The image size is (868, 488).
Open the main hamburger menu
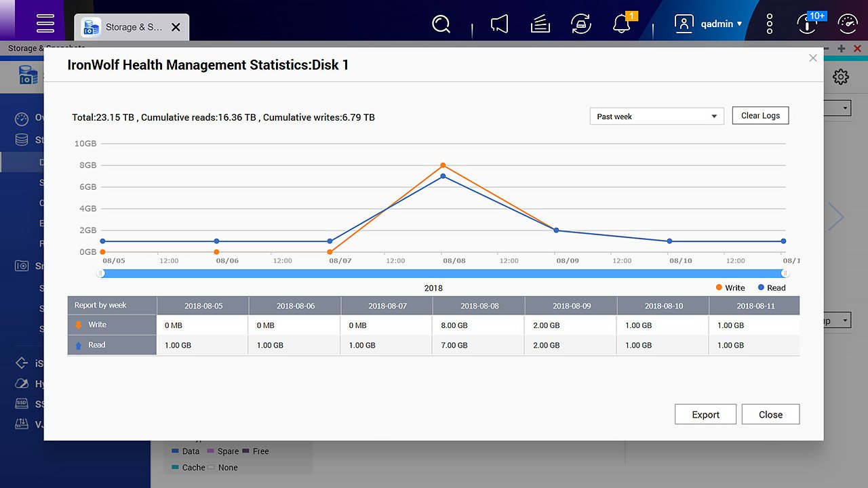pos(45,24)
